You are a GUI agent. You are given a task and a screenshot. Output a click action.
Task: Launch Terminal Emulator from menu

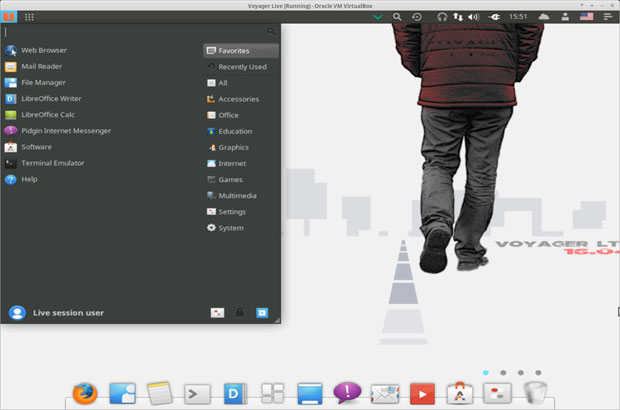(101, 163)
